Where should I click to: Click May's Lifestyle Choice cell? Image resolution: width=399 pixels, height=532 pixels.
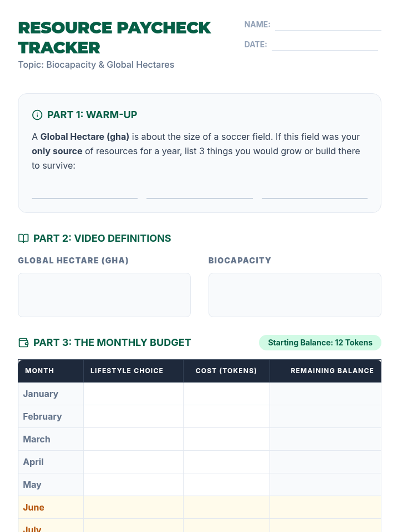133,485
